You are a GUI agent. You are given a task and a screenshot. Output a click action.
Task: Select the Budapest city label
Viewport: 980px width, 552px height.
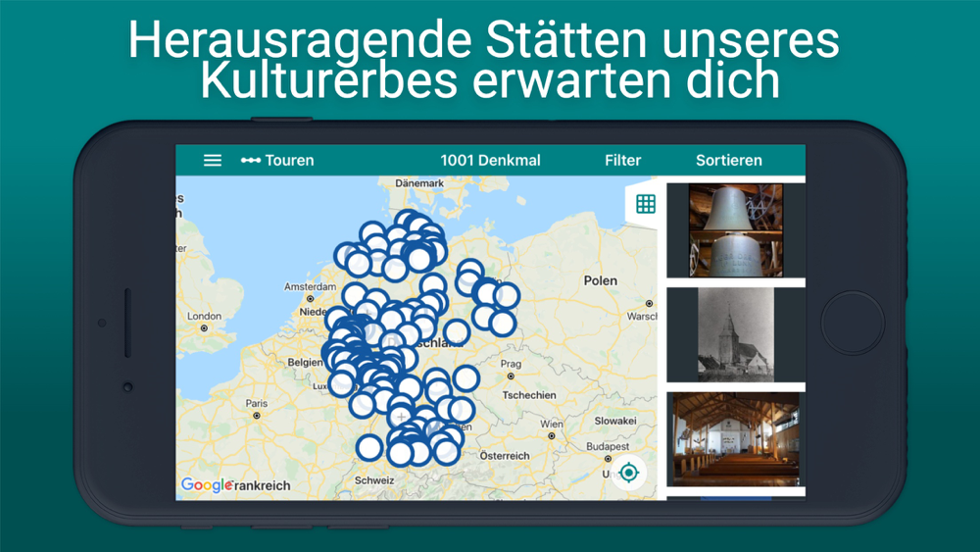[x=608, y=446]
